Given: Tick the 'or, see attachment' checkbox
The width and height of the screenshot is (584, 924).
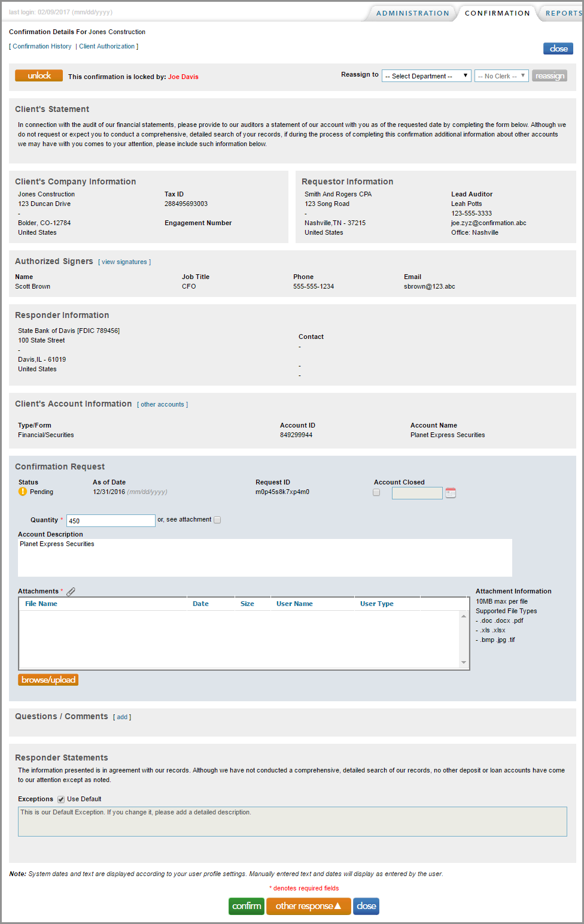Looking at the screenshot, I should point(217,520).
